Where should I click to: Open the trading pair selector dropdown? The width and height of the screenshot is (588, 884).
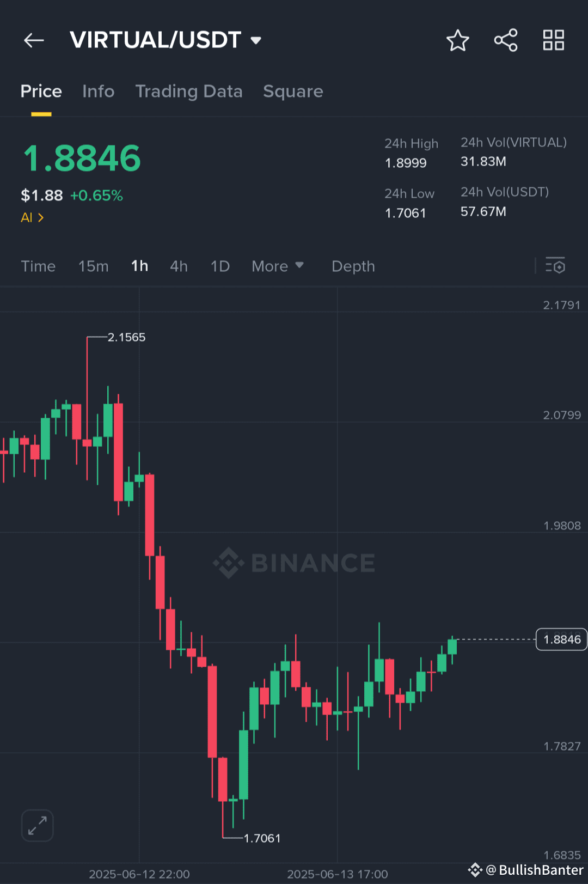[256, 40]
